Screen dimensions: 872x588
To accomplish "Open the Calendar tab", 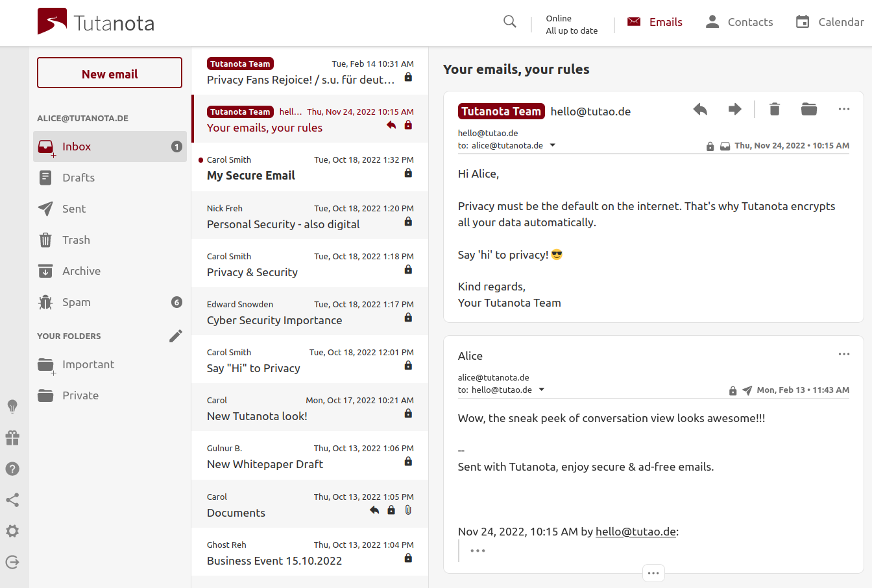I will tap(830, 22).
